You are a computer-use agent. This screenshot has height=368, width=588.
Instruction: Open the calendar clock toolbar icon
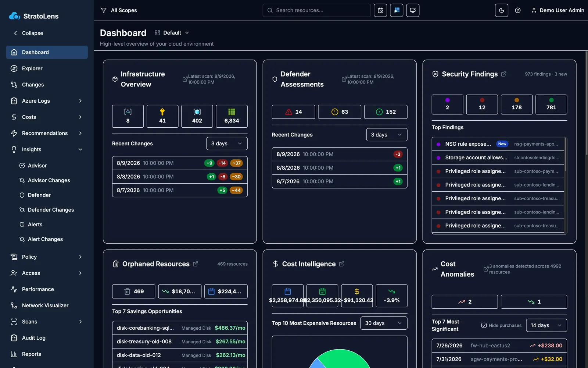click(380, 10)
